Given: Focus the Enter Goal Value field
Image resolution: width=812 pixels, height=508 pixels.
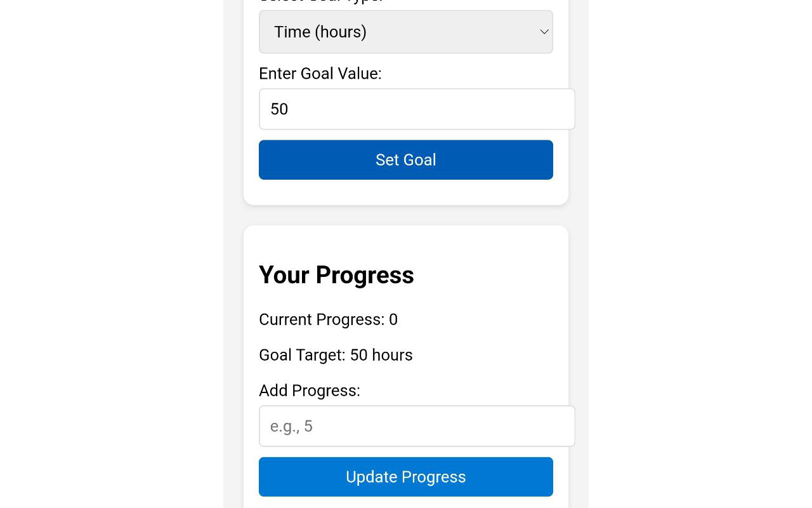Looking at the screenshot, I should point(417,109).
